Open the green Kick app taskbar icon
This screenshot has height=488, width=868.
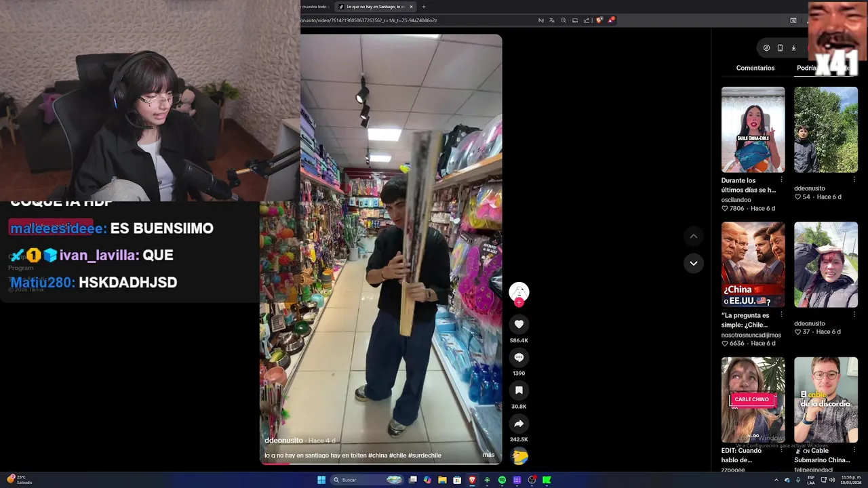tap(547, 480)
